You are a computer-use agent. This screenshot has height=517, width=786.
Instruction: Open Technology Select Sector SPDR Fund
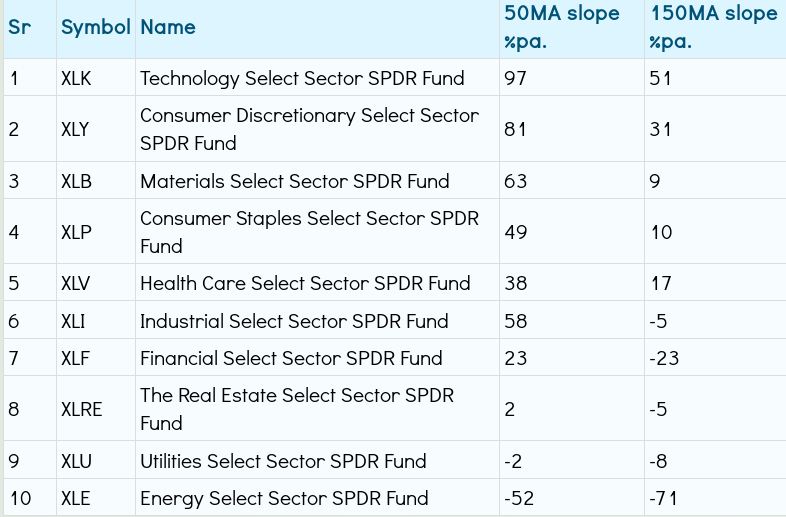click(302, 78)
